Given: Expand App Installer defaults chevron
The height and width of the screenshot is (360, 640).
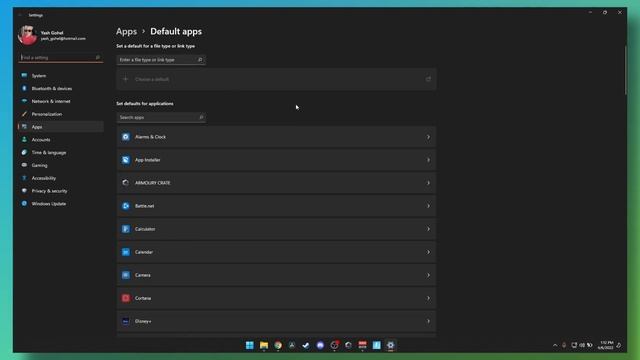Looking at the screenshot, I should click(x=428, y=160).
